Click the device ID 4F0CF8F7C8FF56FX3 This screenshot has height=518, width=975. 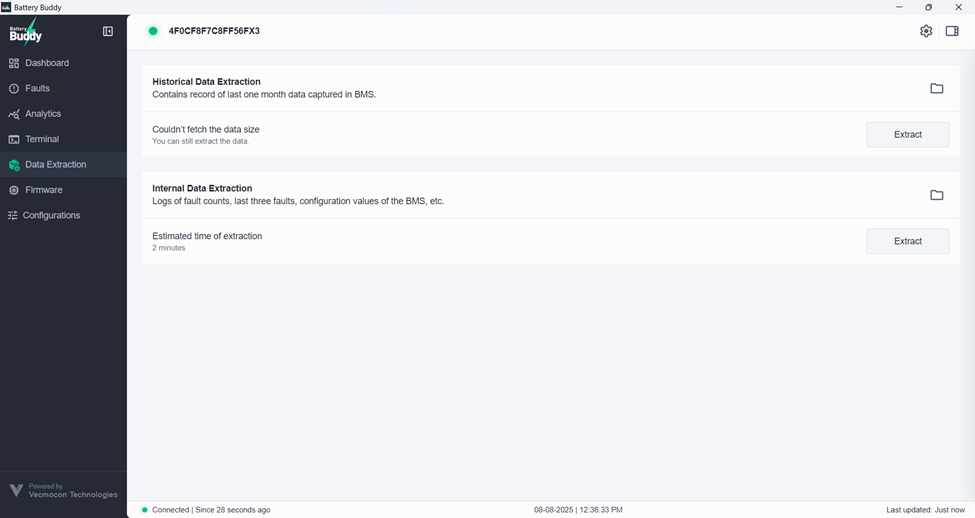pyautogui.click(x=214, y=31)
